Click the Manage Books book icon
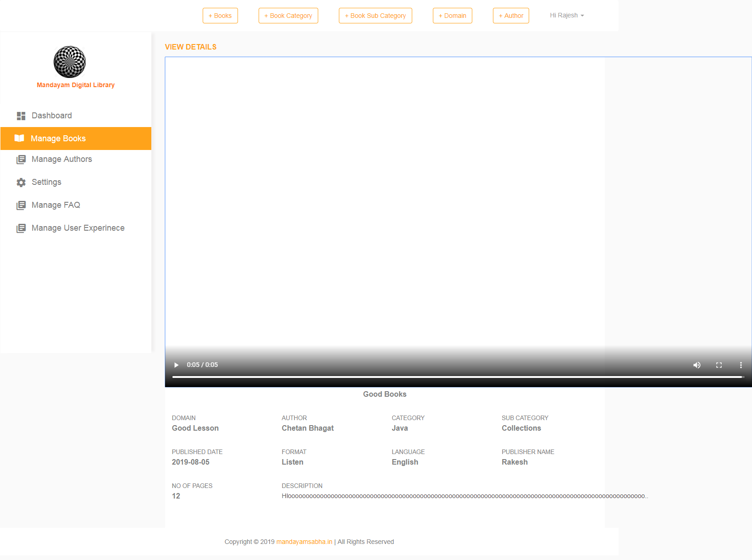The width and height of the screenshot is (752, 560). point(19,139)
